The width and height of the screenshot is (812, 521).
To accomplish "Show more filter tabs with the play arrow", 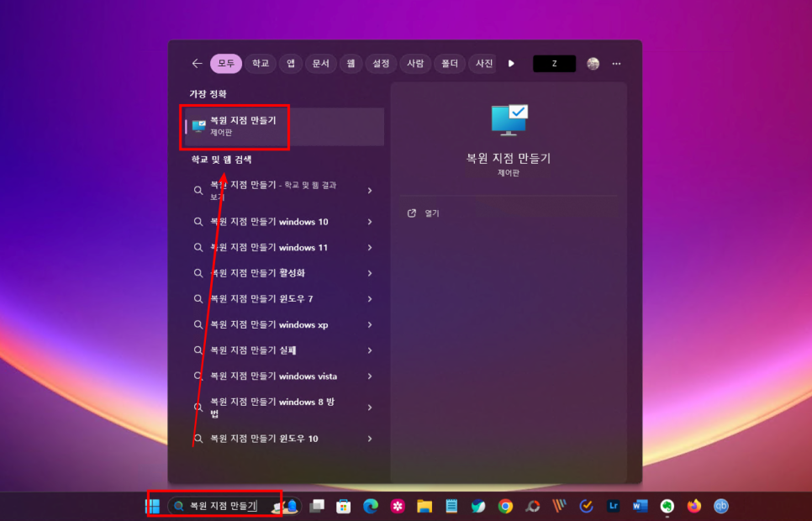I will [x=511, y=64].
